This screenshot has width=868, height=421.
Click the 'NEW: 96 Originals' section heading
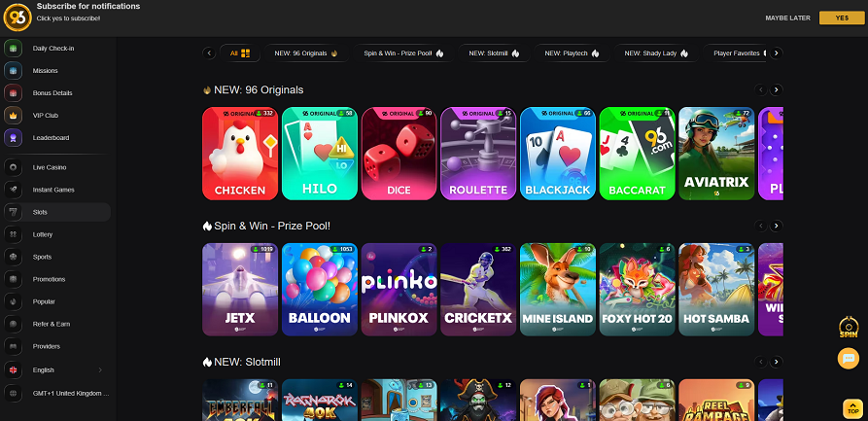click(x=259, y=89)
